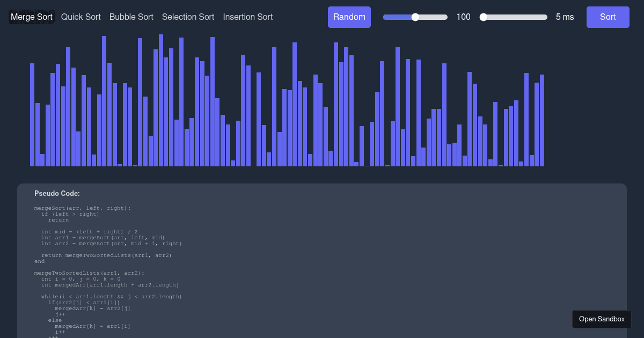
Task: Select the Merge Sort algorithm
Action: click(x=31, y=17)
